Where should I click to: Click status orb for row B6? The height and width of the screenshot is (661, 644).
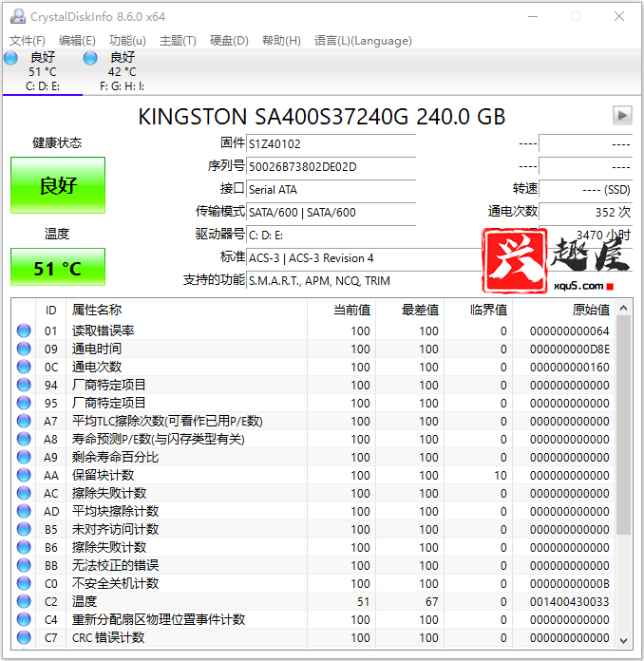(24, 547)
